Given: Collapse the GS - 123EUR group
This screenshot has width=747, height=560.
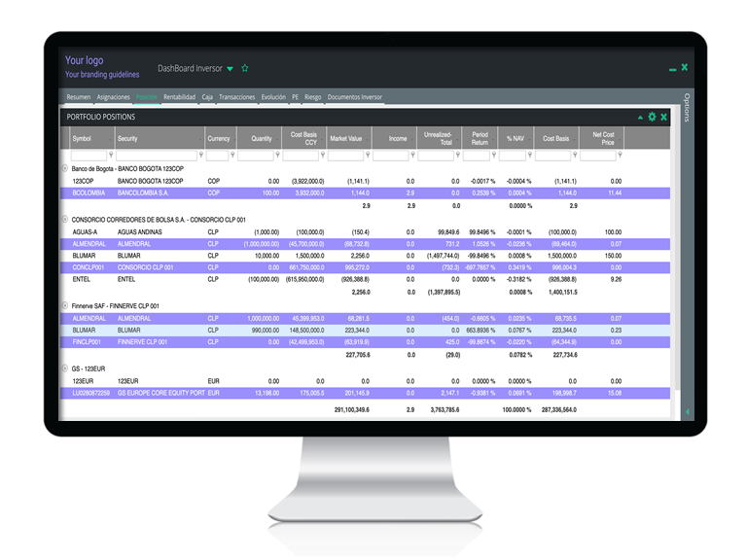Looking at the screenshot, I should (65, 368).
